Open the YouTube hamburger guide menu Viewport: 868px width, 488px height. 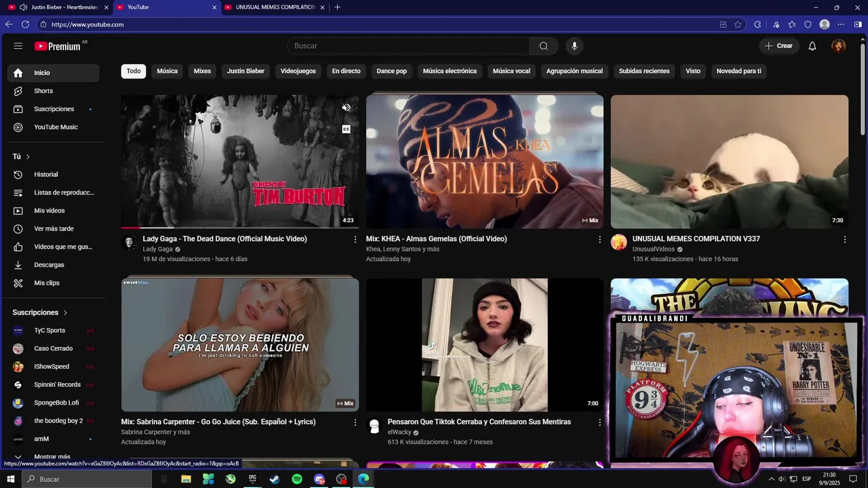point(18,46)
